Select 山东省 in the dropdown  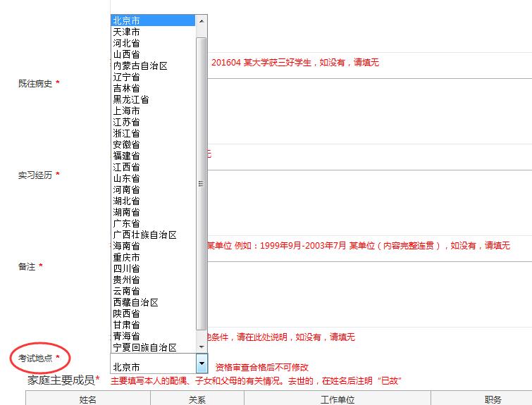[x=127, y=178]
